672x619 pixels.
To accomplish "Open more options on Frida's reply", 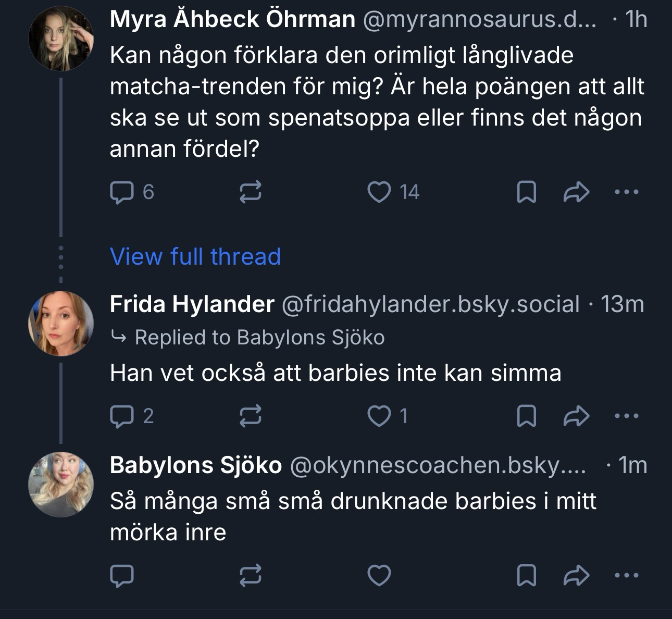I will tap(626, 416).
